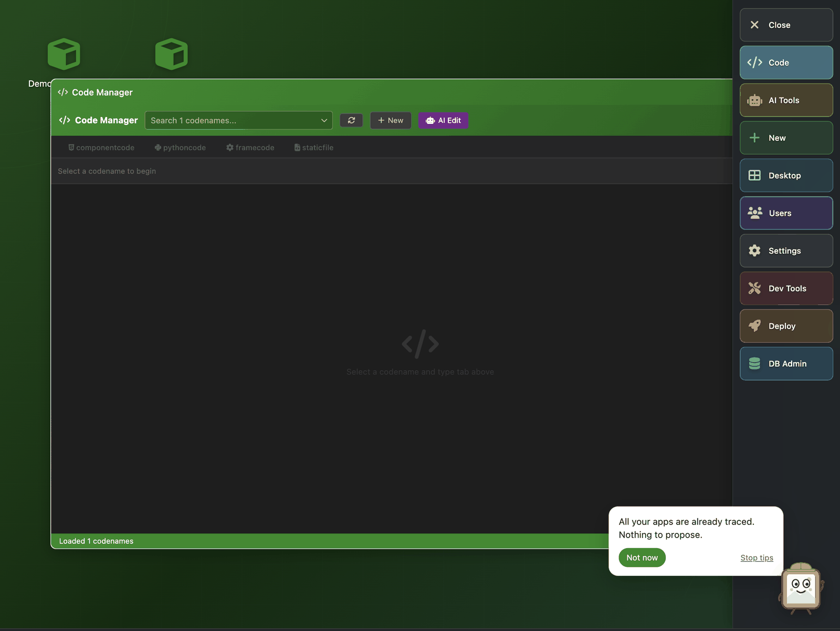840x631 pixels.
Task: Click the New button in Code Manager toolbar
Action: pos(391,120)
